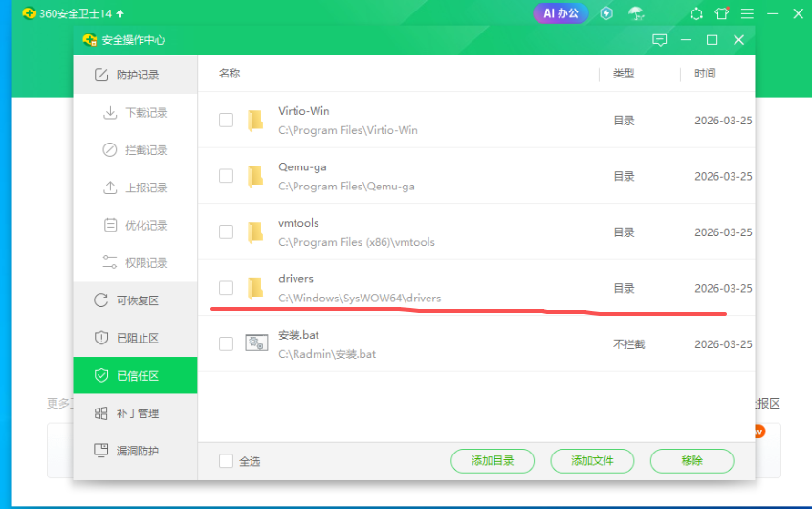The width and height of the screenshot is (812, 509).
Task: Check the 安装.bat row checkbox
Action: pyautogui.click(x=226, y=343)
